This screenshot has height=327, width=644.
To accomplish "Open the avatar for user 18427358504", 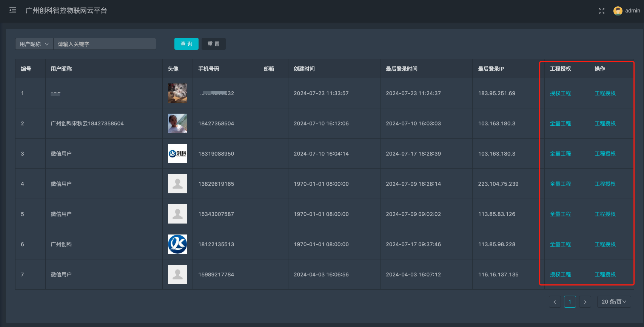I will [177, 123].
